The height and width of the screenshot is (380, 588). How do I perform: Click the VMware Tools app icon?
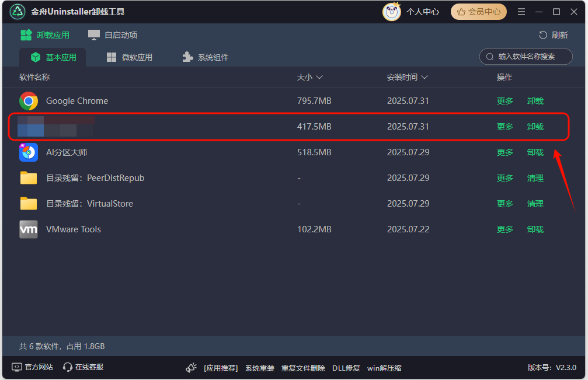pos(29,229)
